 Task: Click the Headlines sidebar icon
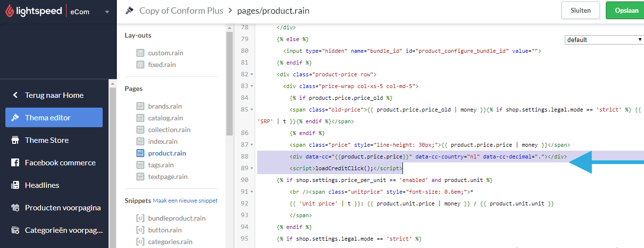pos(15,185)
